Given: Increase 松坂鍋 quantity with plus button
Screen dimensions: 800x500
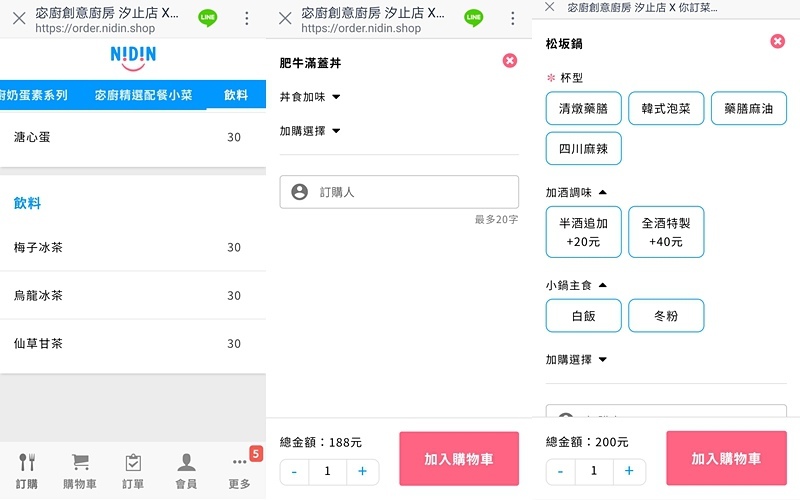Looking at the screenshot, I should point(629,471).
